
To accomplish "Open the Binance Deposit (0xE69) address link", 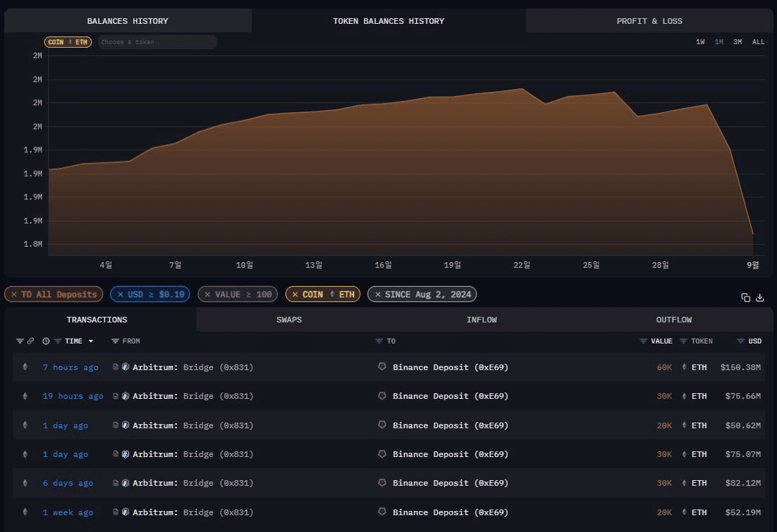I will coord(450,367).
